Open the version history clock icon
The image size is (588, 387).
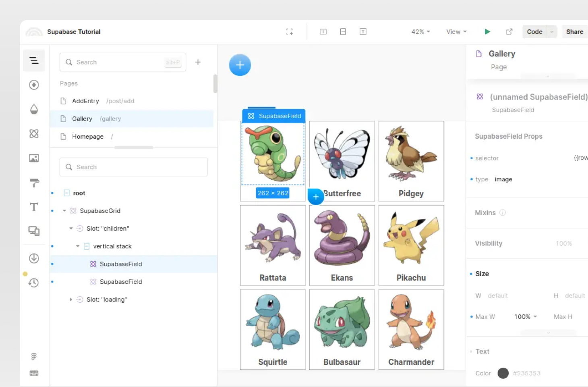34,283
